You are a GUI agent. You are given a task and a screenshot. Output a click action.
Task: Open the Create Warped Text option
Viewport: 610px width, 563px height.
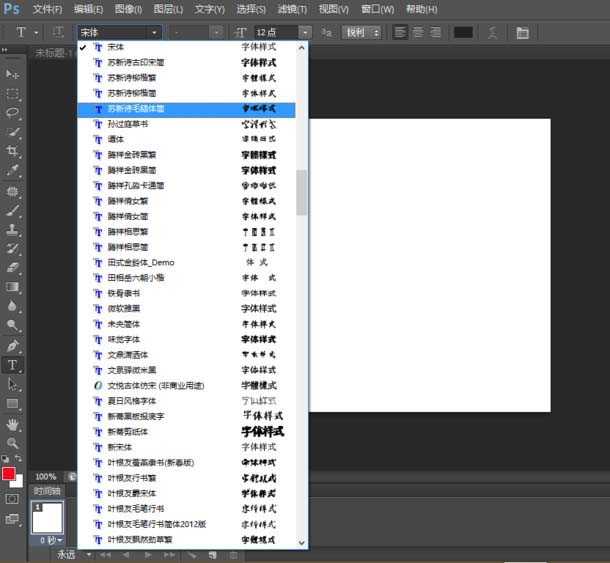coord(493,33)
